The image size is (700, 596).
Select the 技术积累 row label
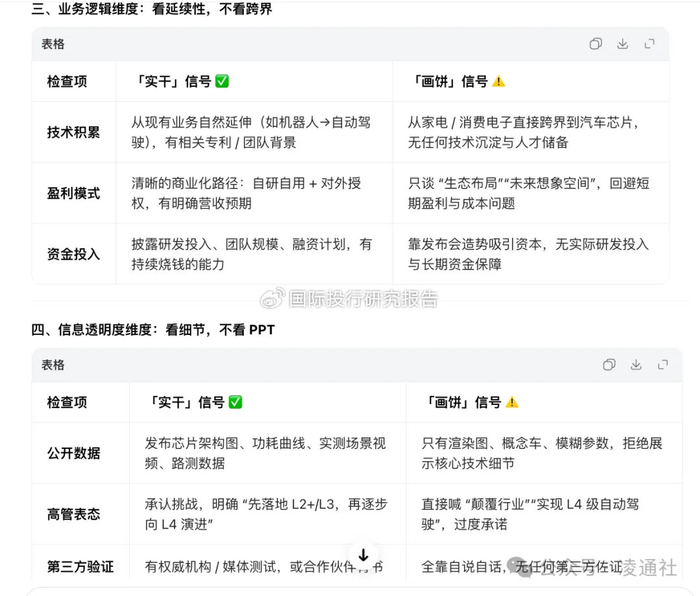pos(74,132)
